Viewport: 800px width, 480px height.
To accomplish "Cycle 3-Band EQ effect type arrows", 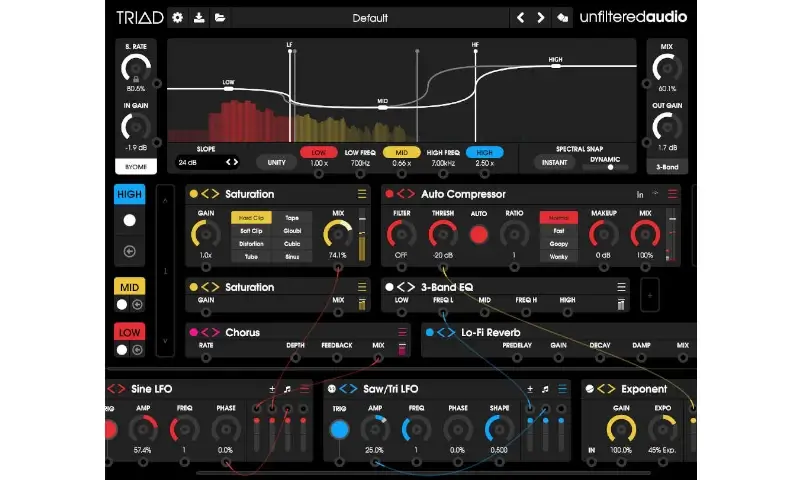I will (x=406, y=287).
